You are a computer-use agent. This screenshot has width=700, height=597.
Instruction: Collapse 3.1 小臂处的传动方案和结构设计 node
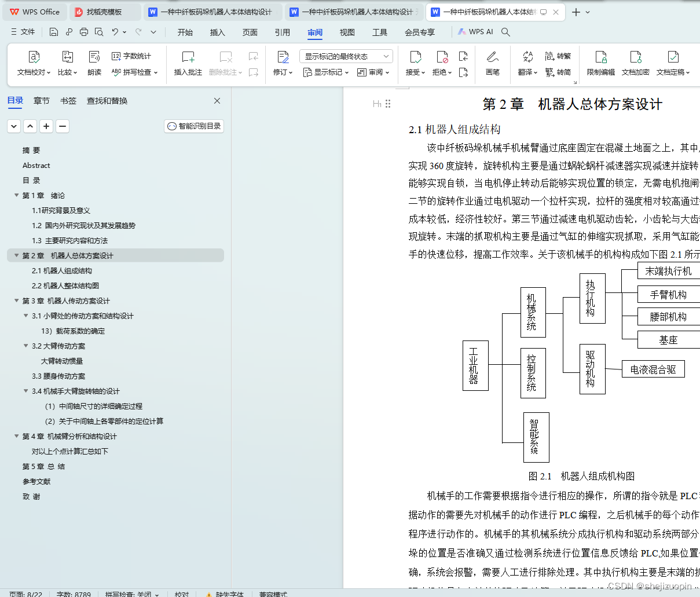point(26,316)
